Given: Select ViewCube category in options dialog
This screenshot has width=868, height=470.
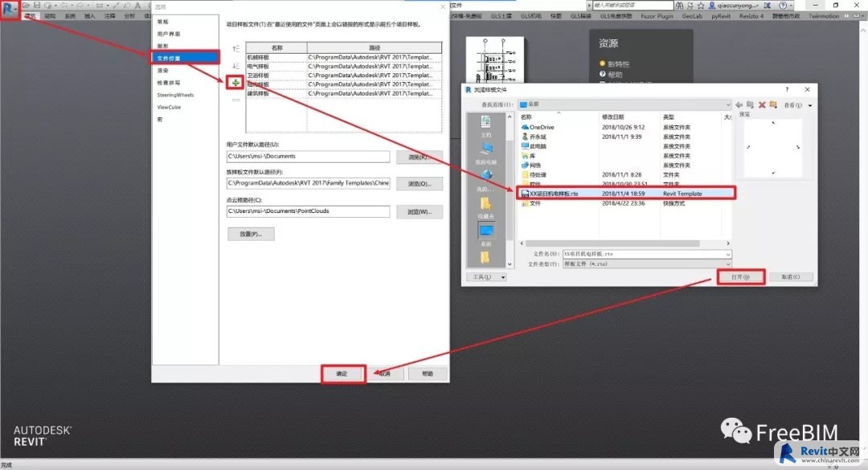Looking at the screenshot, I should click(169, 107).
